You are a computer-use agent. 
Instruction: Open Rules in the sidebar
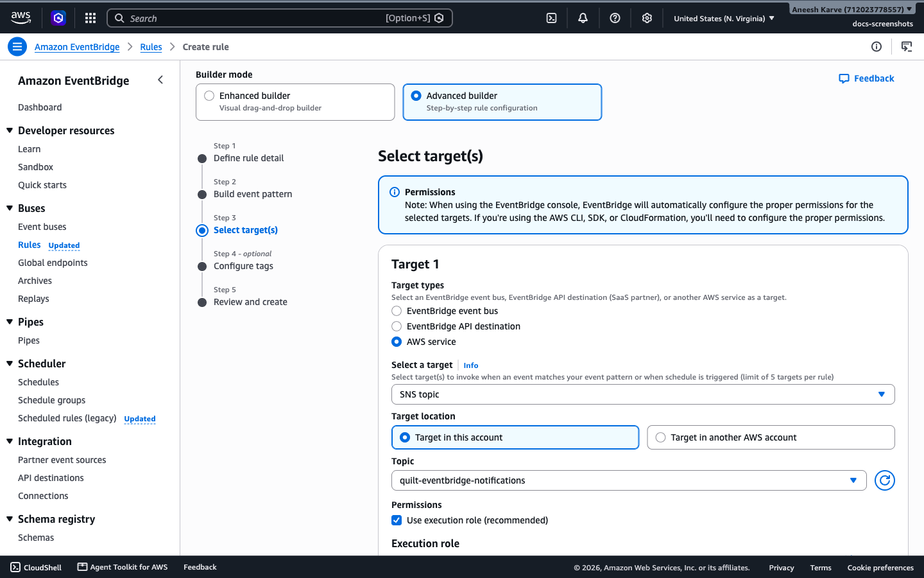coord(30,245)
